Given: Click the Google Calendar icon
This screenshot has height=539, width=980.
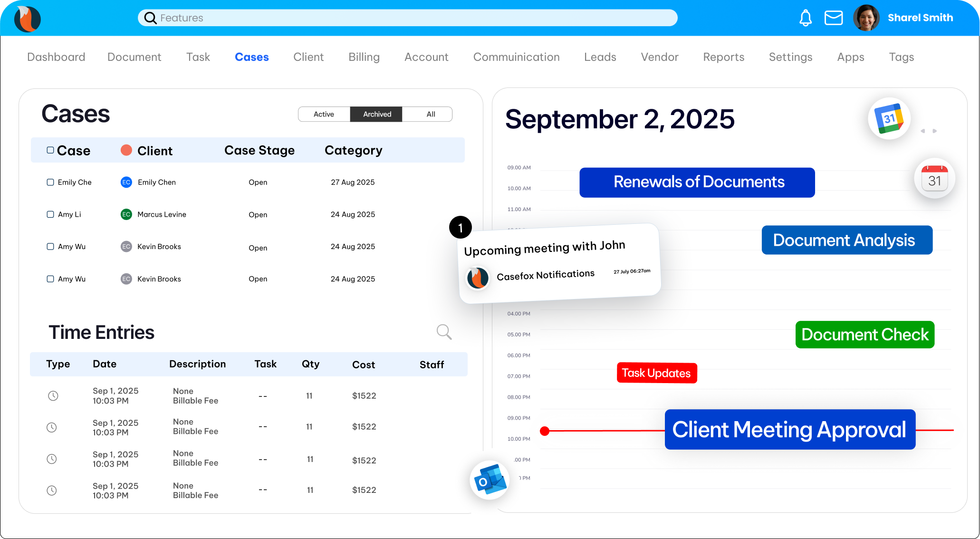Looking at the screenshot, I should point(889,118).
